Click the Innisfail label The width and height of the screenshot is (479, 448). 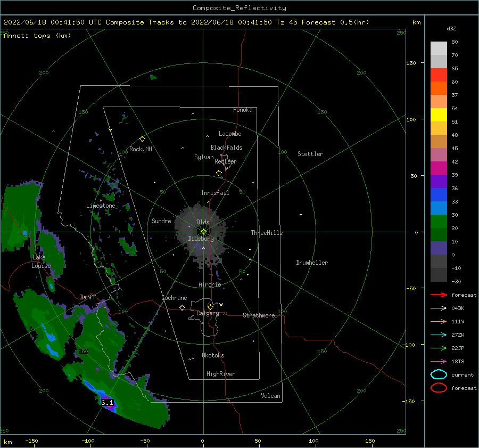[215, 193]
